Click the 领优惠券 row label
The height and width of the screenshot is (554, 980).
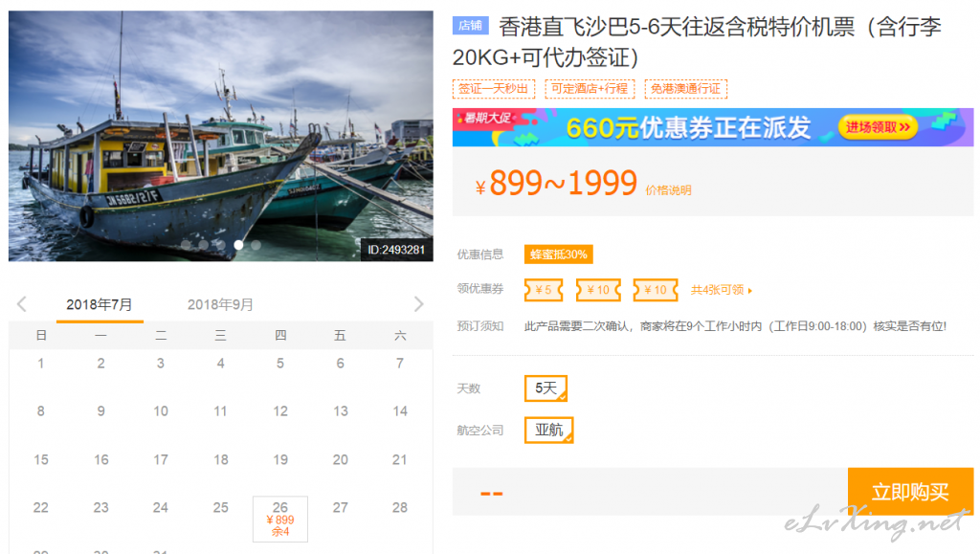(480, 289)
